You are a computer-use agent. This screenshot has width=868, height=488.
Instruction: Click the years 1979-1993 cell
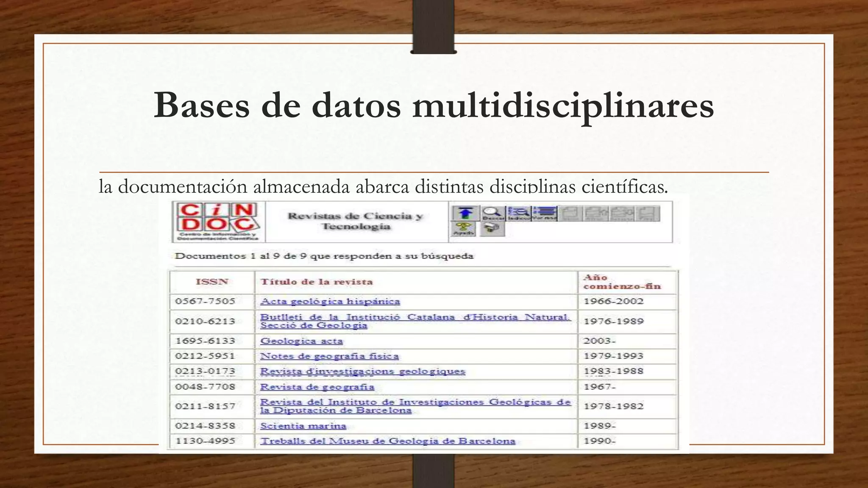point(628,356)
